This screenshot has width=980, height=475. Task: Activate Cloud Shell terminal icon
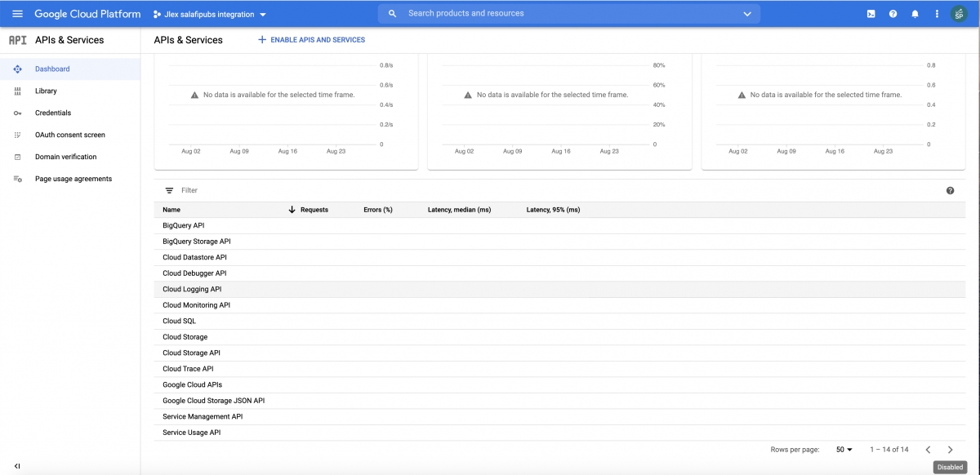pos(871,14)
